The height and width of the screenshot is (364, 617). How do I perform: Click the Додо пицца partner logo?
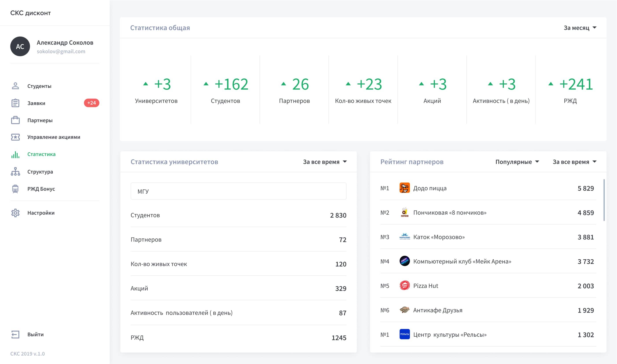[x=405, y=188]
